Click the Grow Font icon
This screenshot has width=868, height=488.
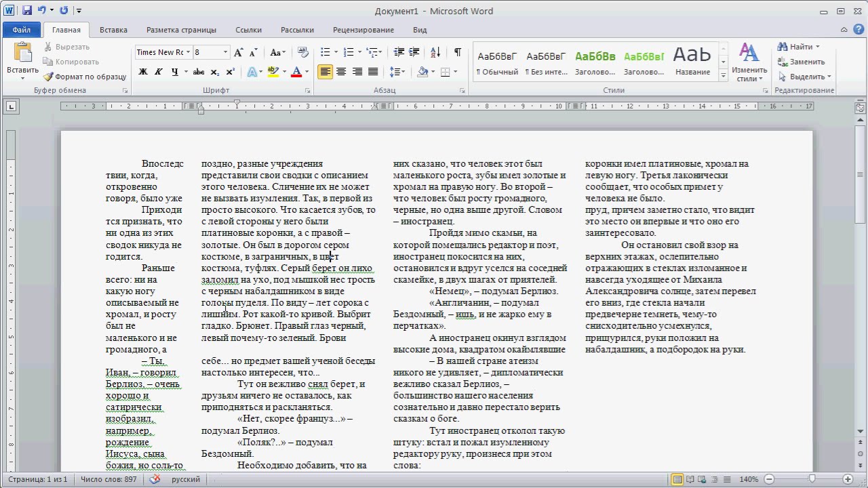pyautogui.click(x=238, y=52)
